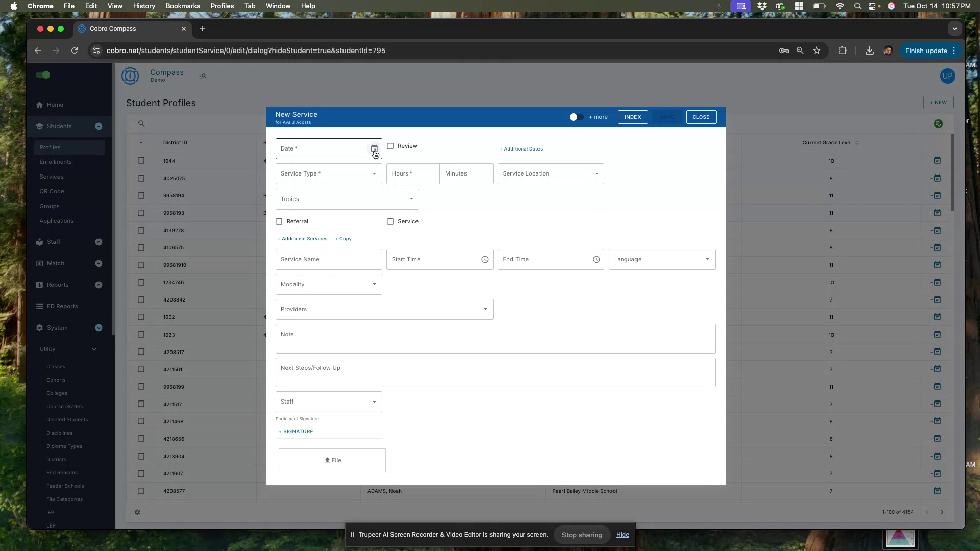This screenshot has width=980, height=551.
Task: Click the File upload area in the dialog
Action: click(332, 460)
